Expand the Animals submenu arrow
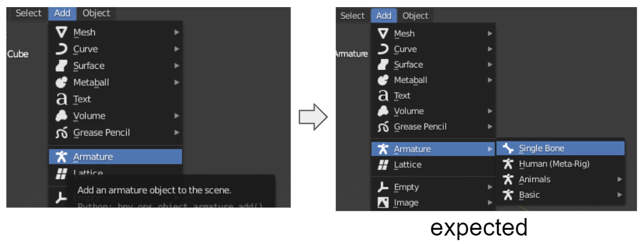 (x=619, y=179)
